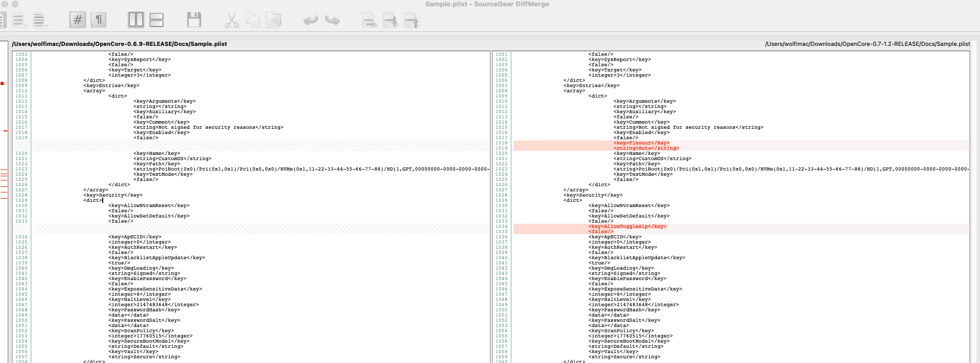Show differences only view icon
980x363 pixels.
[x=19, y=20]
